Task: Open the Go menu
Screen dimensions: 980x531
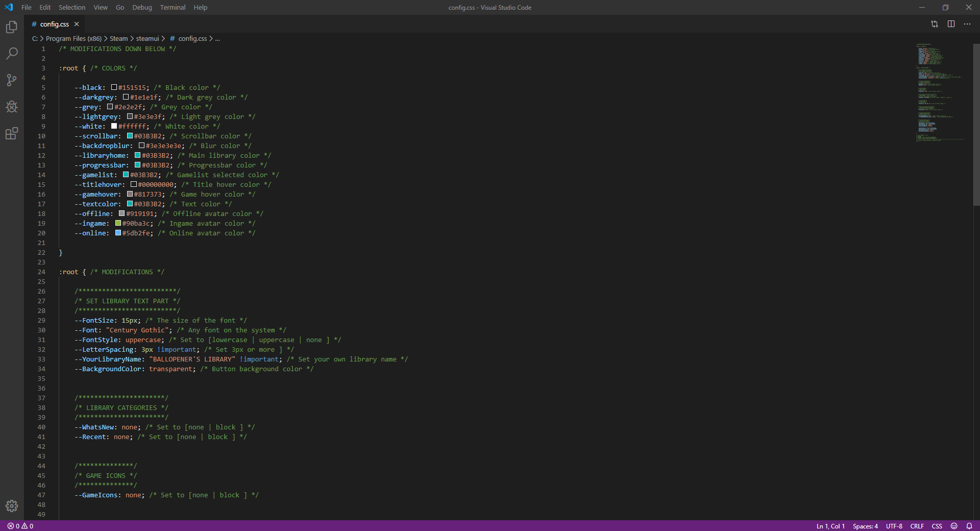Action: point(120,7)
